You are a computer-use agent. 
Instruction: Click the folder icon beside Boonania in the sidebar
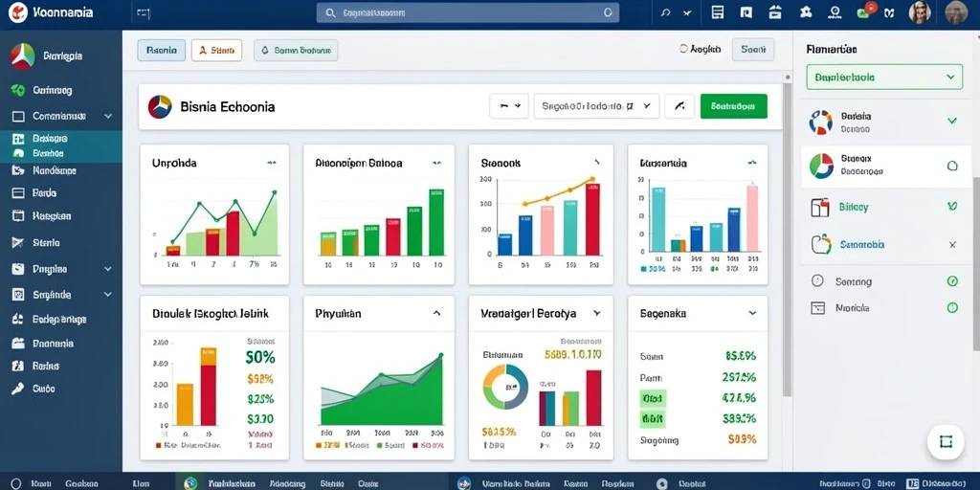pyautogui.click(x=18, y=344)
